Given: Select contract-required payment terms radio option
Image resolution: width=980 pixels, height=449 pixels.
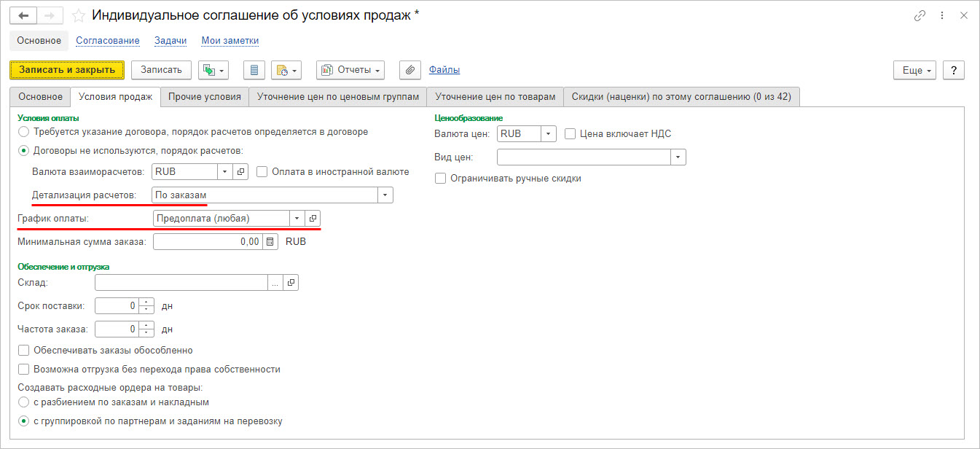Looking at the screenshot, I should tap(24, 132).
